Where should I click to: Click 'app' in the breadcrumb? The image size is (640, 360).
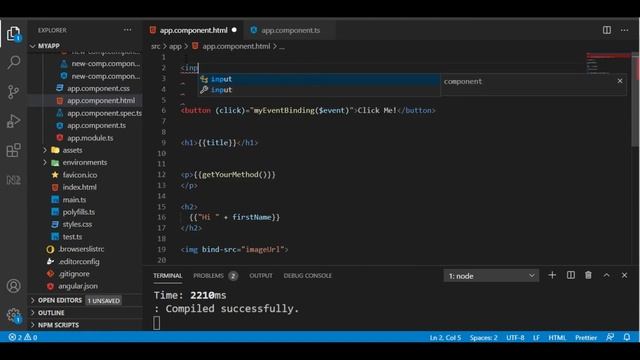click(175, 46)
